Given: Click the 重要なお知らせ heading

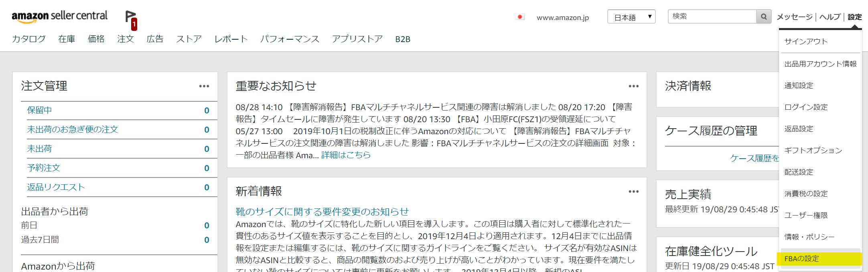Looking at the screenshot, I should tap(276, 86).
